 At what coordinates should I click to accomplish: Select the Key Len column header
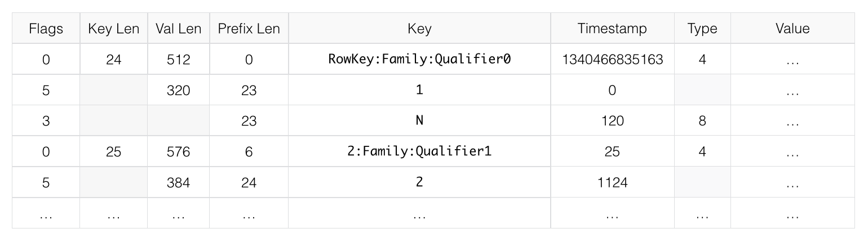(x=113, y=29)
